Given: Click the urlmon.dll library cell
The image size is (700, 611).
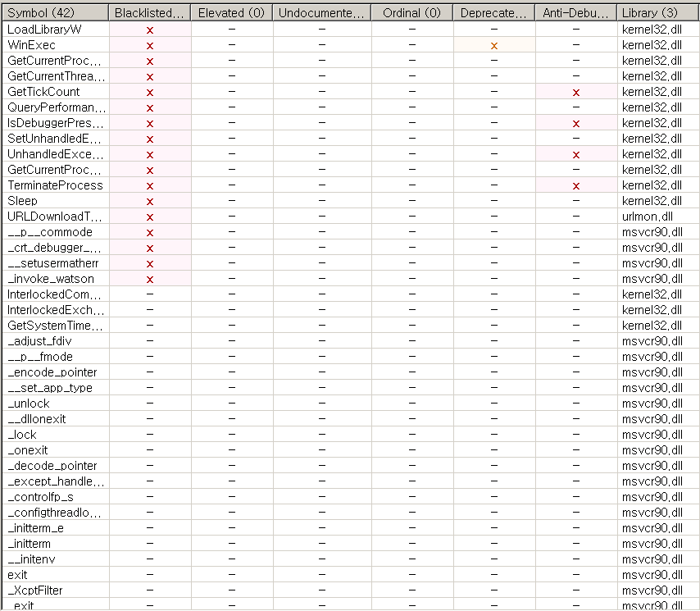Looking at the screenshot, I should click(x=648, y=217).
